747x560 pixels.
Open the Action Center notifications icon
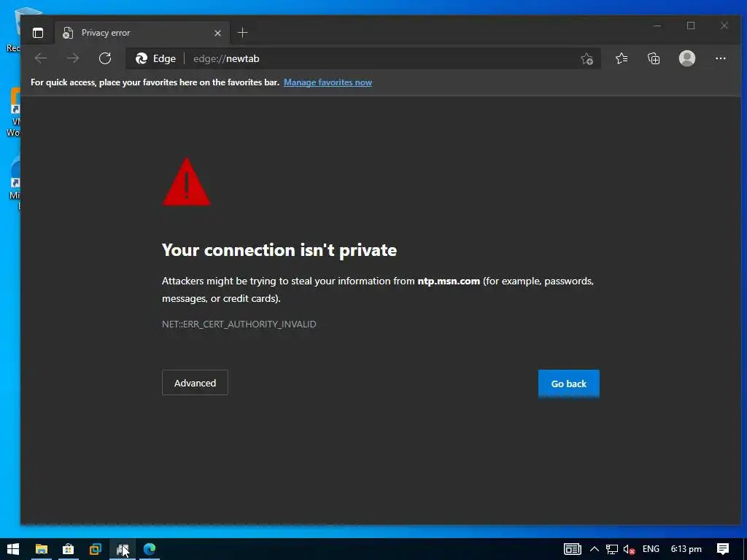(723, 549)
